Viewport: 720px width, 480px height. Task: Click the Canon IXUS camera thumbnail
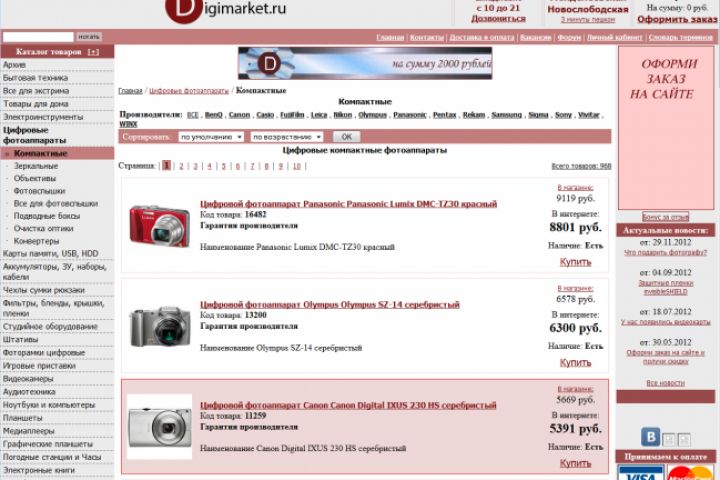[159, 427]
